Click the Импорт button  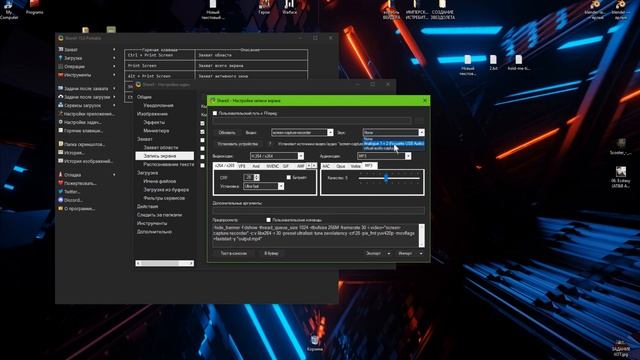[x=405, y=253]
